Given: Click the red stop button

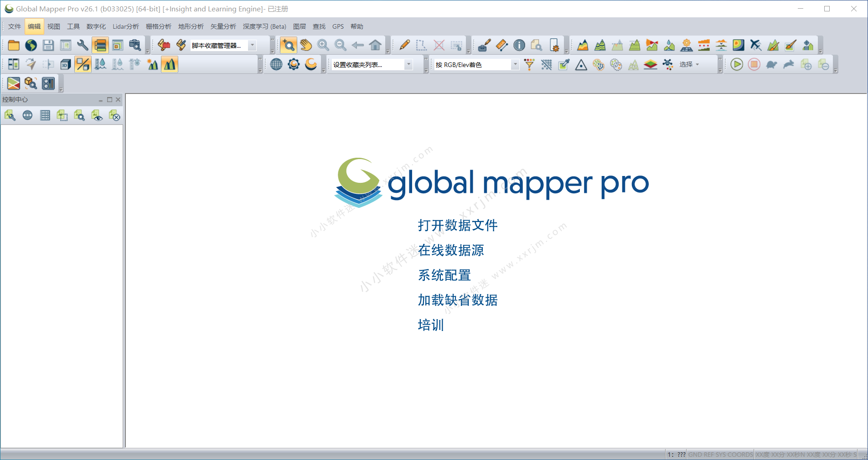Looking at the screenshot, I should pyautogui.click(x=754, y=64).
